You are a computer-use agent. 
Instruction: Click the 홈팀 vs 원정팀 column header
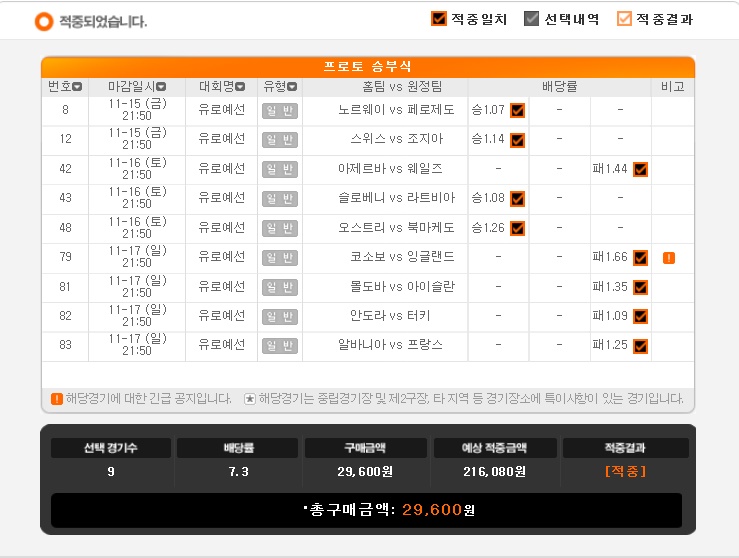pos(402,86)
